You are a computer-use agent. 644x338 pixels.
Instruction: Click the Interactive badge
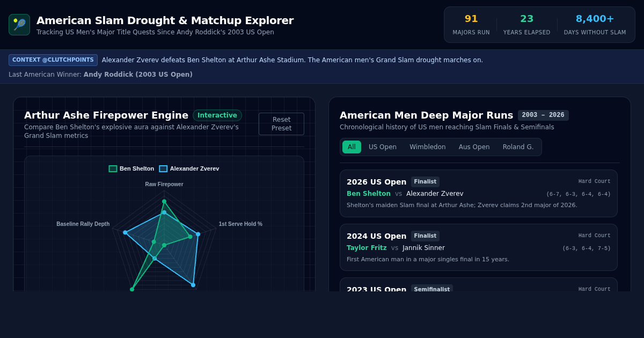217,115
